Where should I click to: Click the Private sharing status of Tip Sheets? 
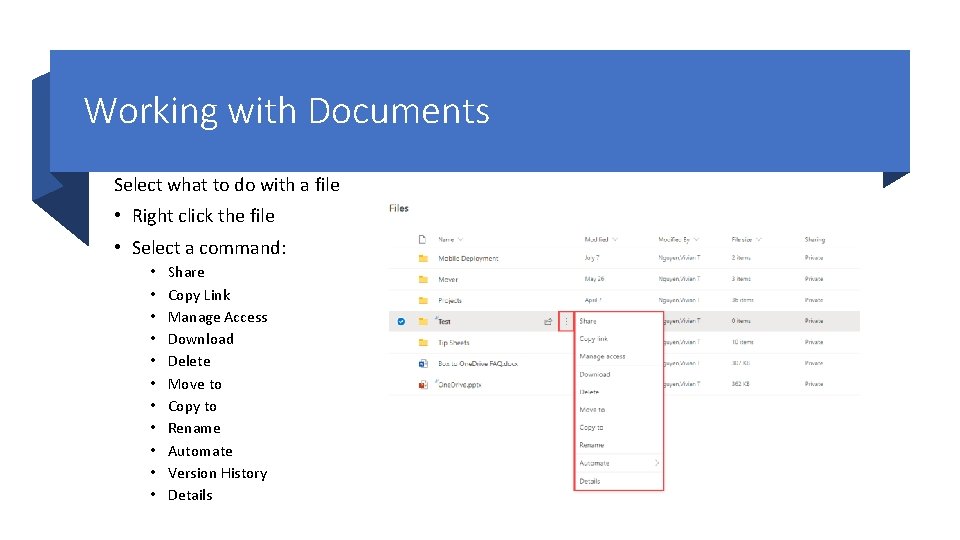tap(814, 342)
